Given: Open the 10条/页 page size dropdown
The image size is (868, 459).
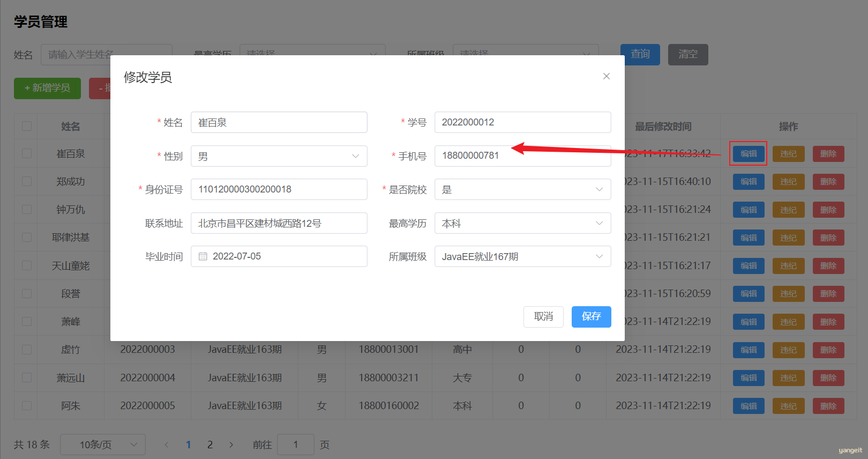Looking at the screenshot, I should point(103,445).
